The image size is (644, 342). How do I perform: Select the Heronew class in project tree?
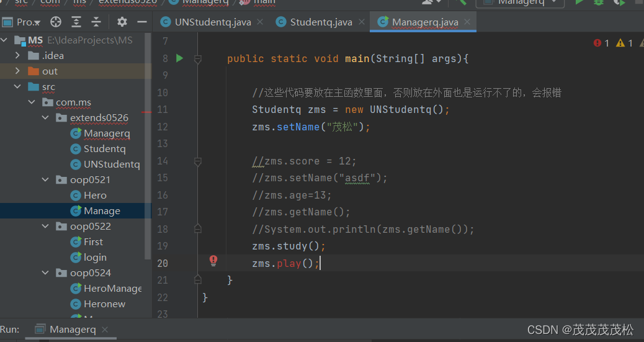[104, 304]
